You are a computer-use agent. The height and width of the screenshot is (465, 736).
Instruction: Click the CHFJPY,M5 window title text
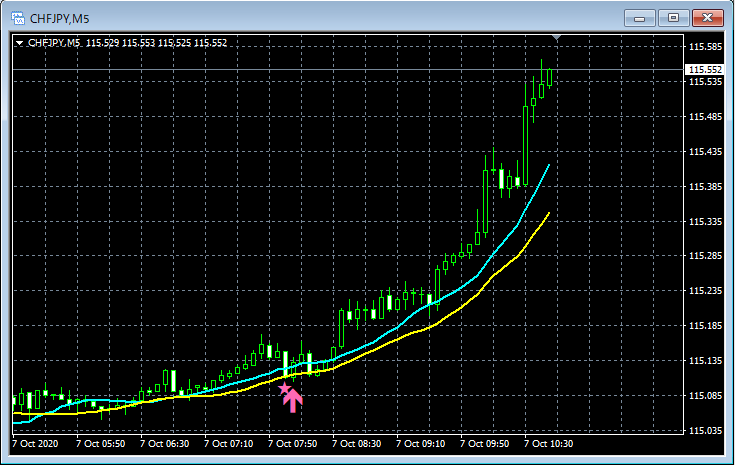point(60,19)
